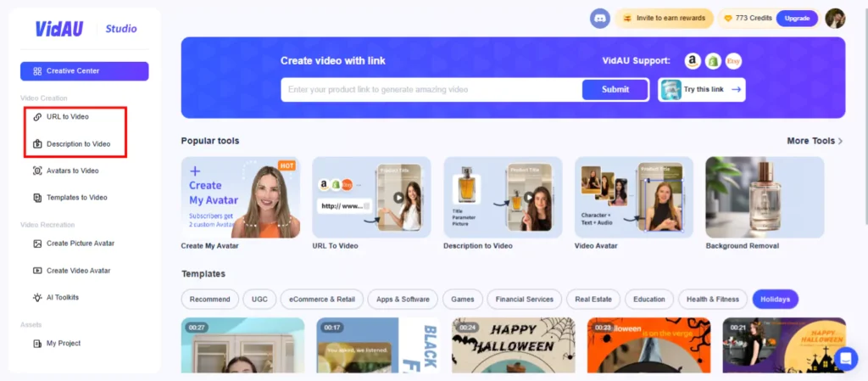Open Avatars to Video in sidebar

[73, 171]
